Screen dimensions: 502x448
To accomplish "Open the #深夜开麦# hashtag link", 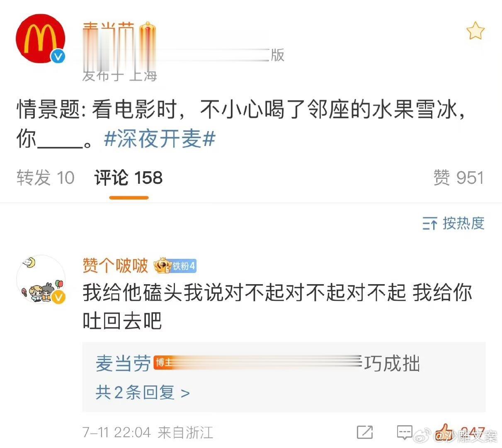I will coord(160,139).
